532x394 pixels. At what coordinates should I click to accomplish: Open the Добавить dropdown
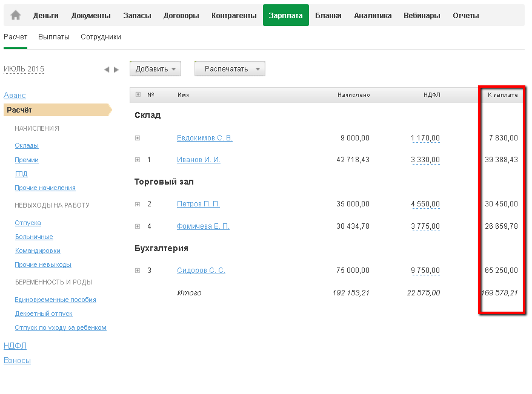coord(156,69)
